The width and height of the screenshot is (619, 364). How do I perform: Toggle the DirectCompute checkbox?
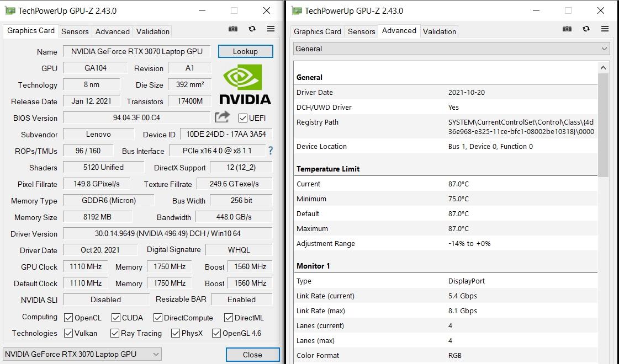(158, 318)
